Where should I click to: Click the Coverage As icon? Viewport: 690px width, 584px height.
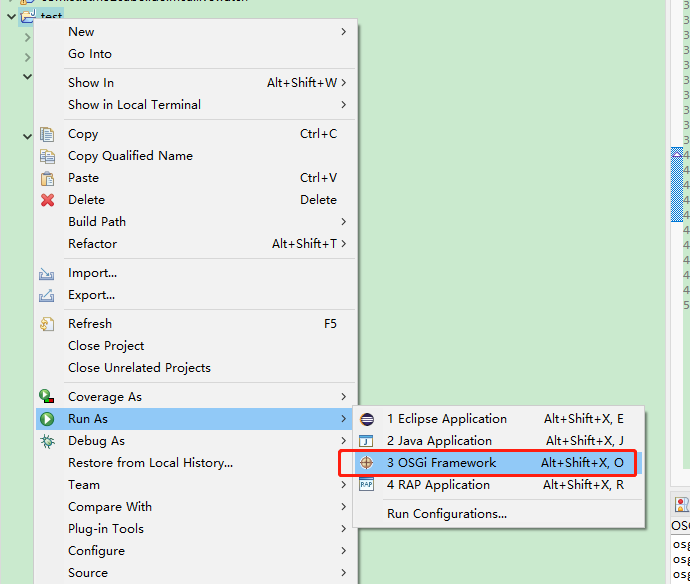point(47,396)
